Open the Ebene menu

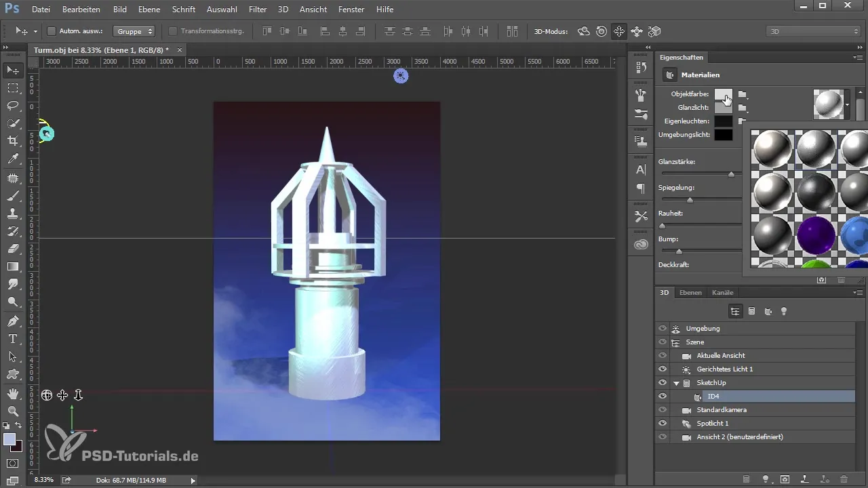tap(151, 9)
